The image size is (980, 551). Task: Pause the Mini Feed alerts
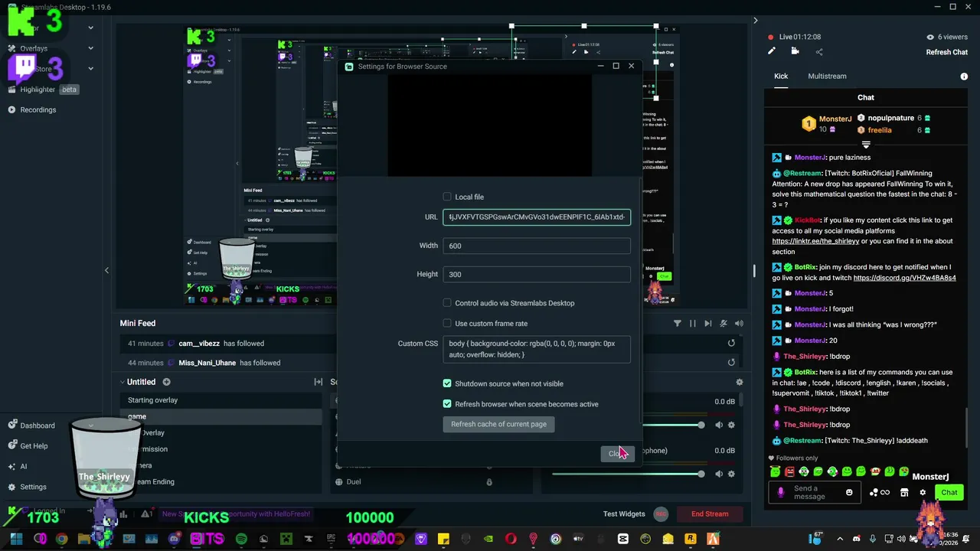(693, 324)
